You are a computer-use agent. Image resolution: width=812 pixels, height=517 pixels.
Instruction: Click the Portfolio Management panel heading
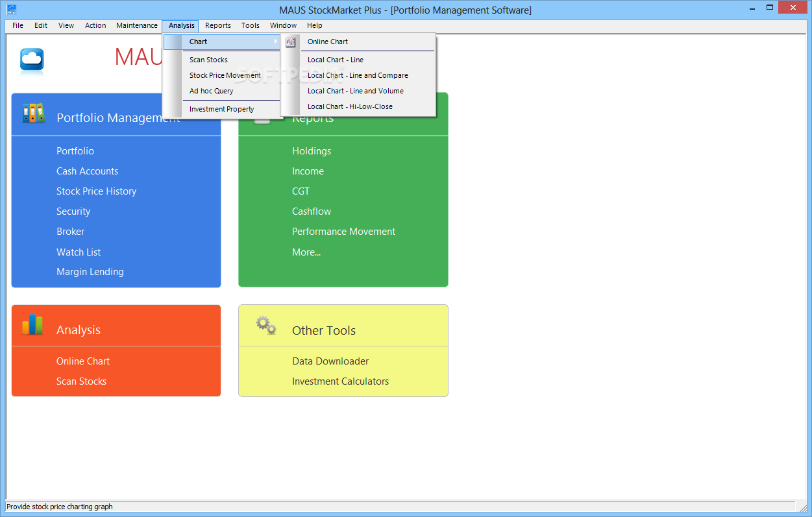(x=117, y=117)
